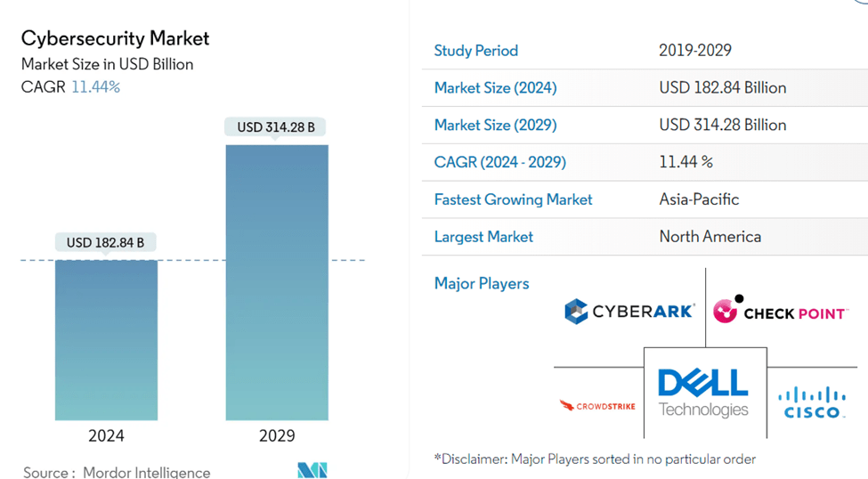Click the CAGR (2024 - 2029) label

tap(499, 163)
